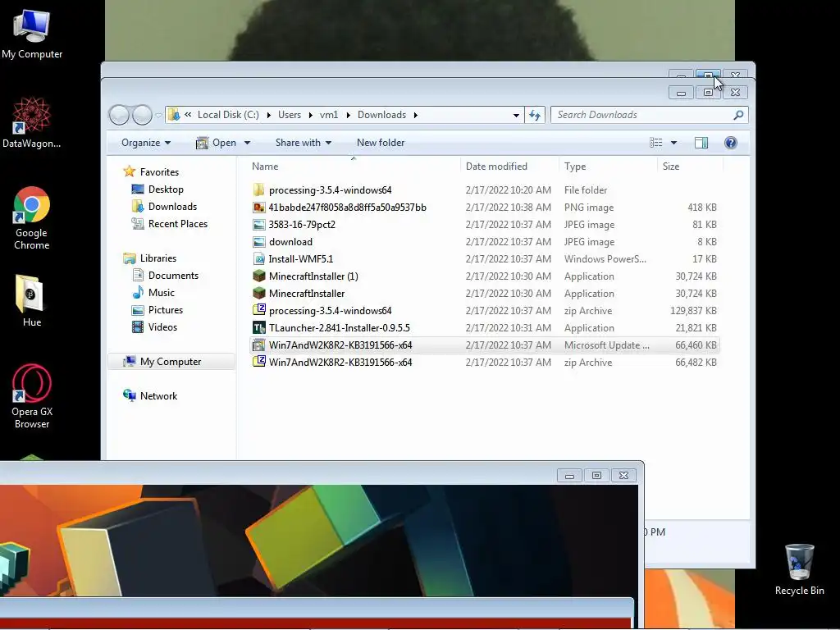This screenshot has height=630, width=840.
Task: Select MinecraftInstaller (1) application icon
Action: (258, 276)
